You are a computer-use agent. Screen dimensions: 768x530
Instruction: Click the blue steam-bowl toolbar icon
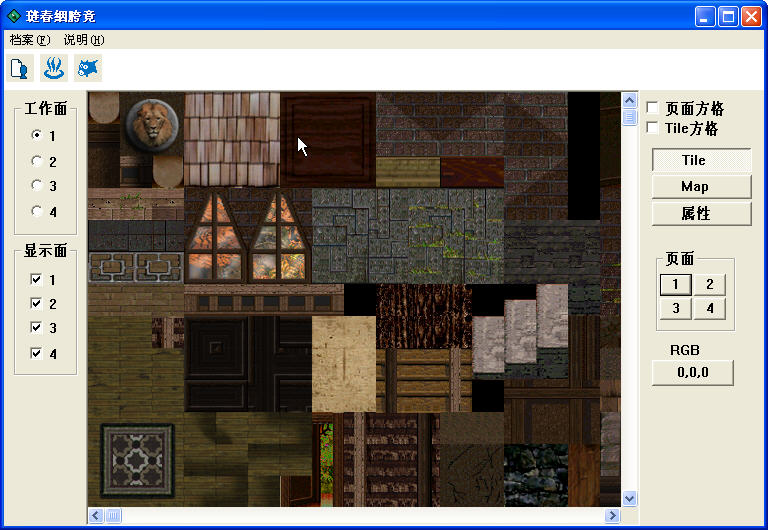pos(54,68)
